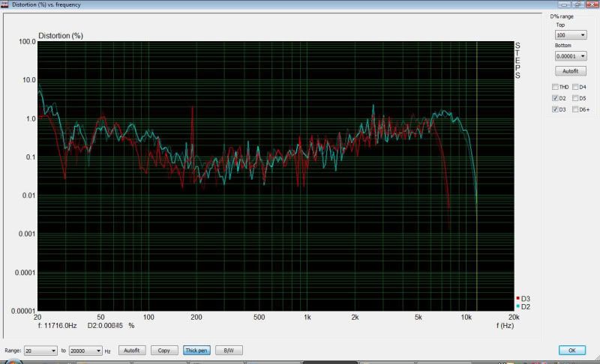The width and height of the screenshot is (600, 364).
Task: Confirm with the OK button
Action: 571,351
